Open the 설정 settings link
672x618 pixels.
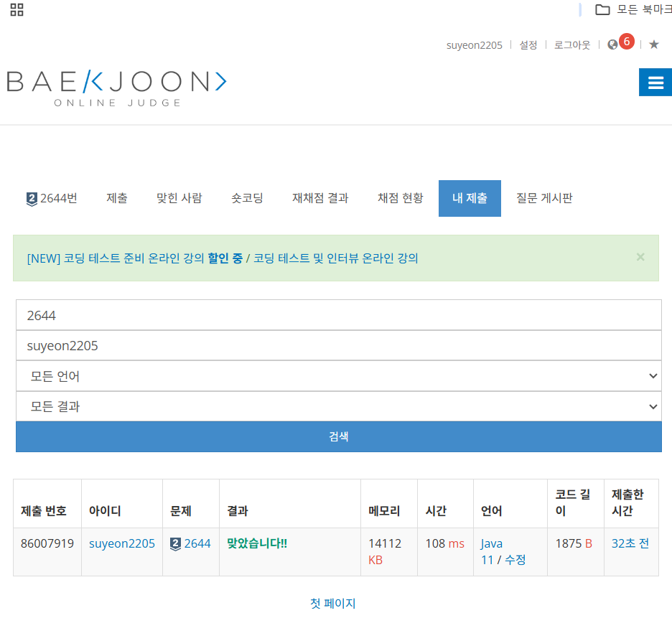pos(528,45)
